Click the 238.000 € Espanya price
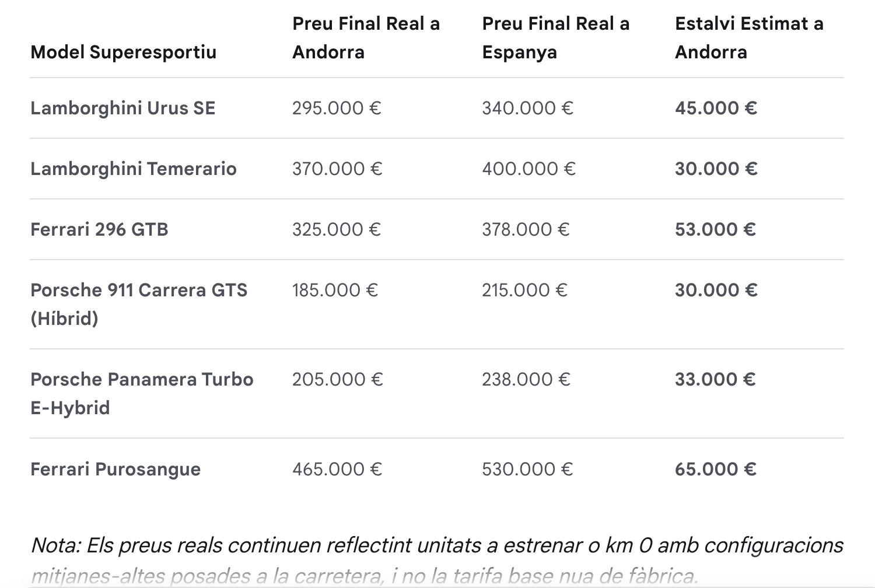This screenshot has height=588, width=875. click(x=526, y=379)
